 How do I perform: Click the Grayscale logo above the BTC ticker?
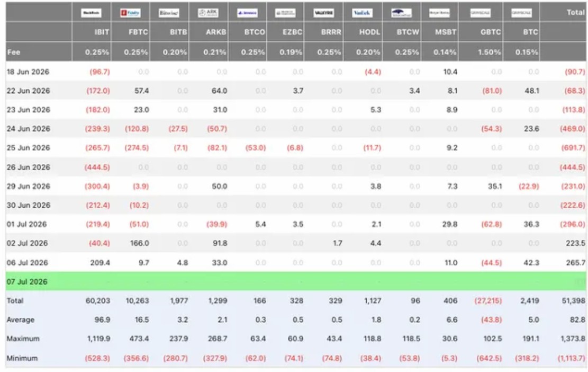[x=521, y=13]
